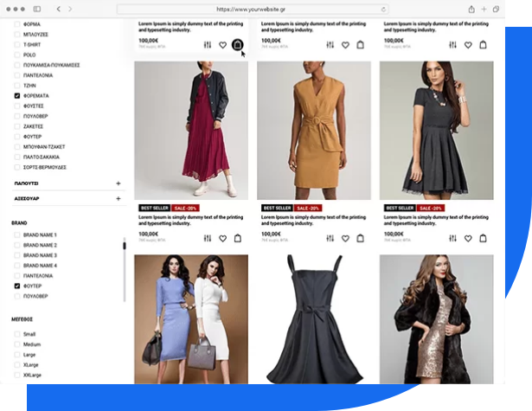The width and height of the screenshot is (532, 411).
Task: Add red pleated dress product to cart
Action: [x=238, y=238]
